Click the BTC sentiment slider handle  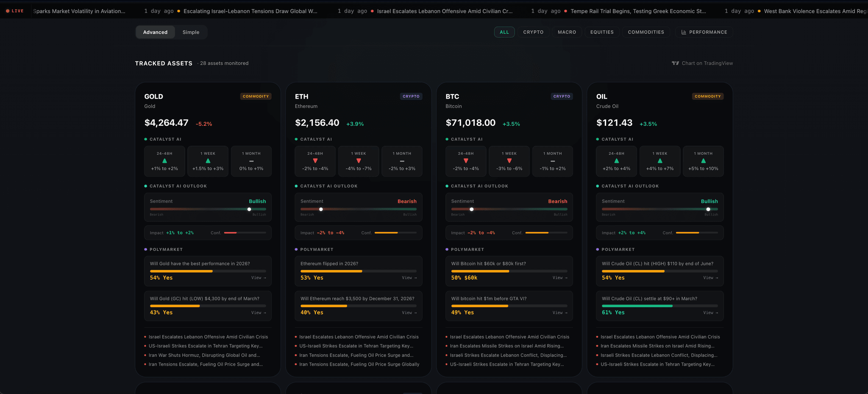coord(472,209)
